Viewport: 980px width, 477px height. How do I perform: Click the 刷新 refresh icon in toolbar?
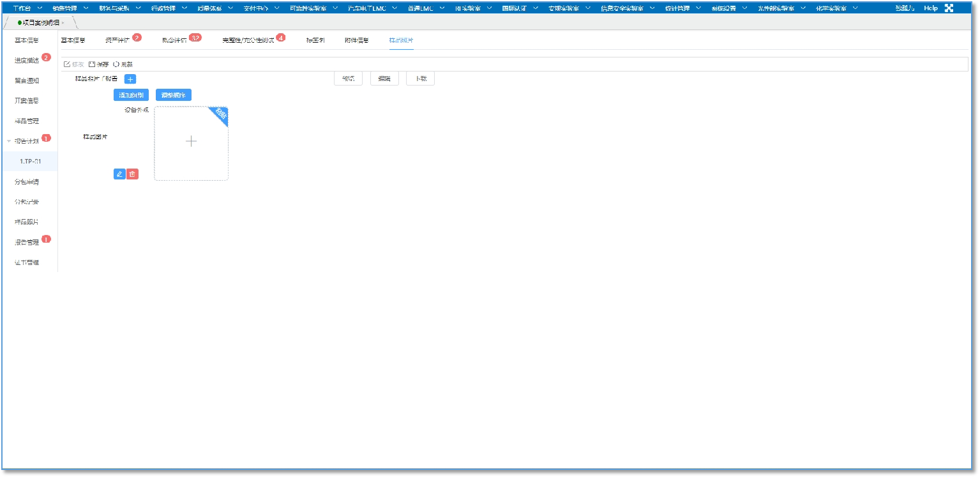pos(116,64)
